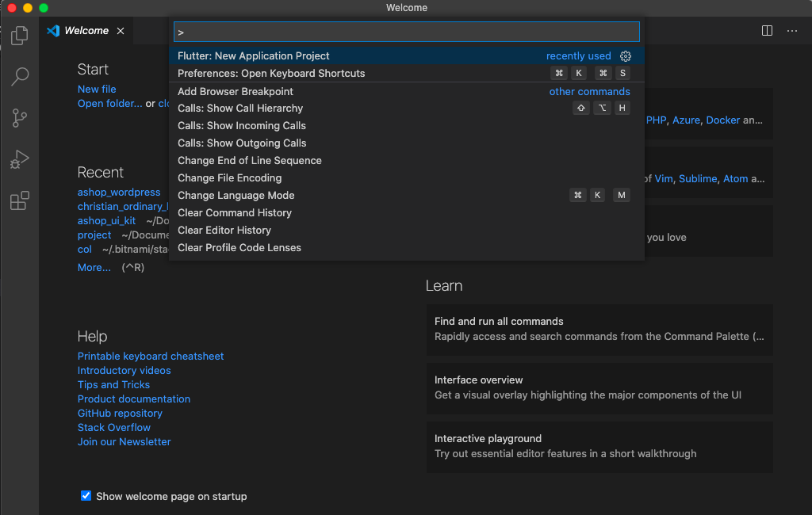Select Calls: Show Incoming Calls

click(x=407, y=126)
